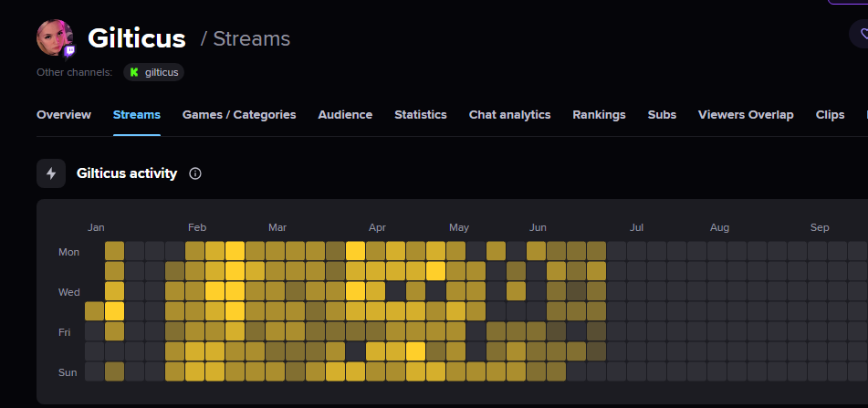Click the Mar month label

277,227
